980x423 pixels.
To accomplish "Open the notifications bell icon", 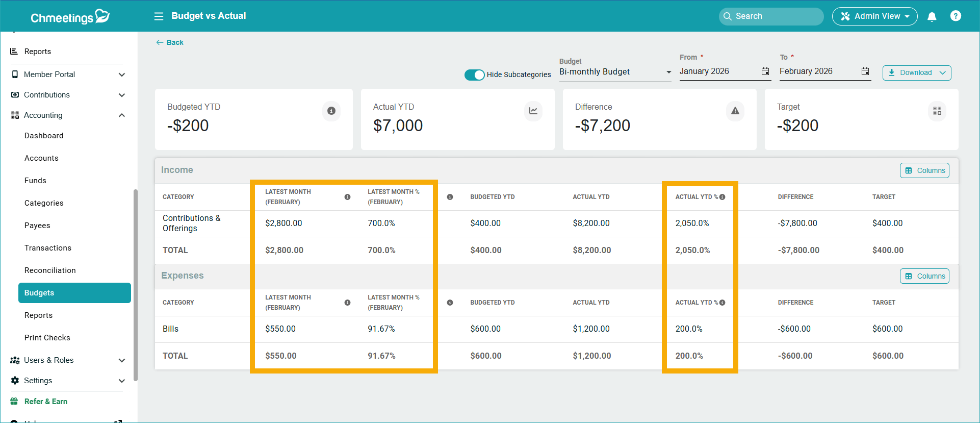I will pos(932,16).
